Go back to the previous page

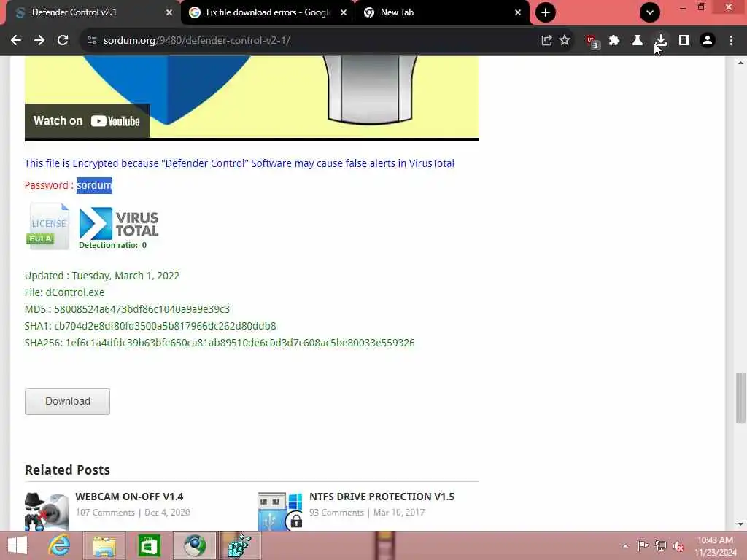tap(16, 41)
